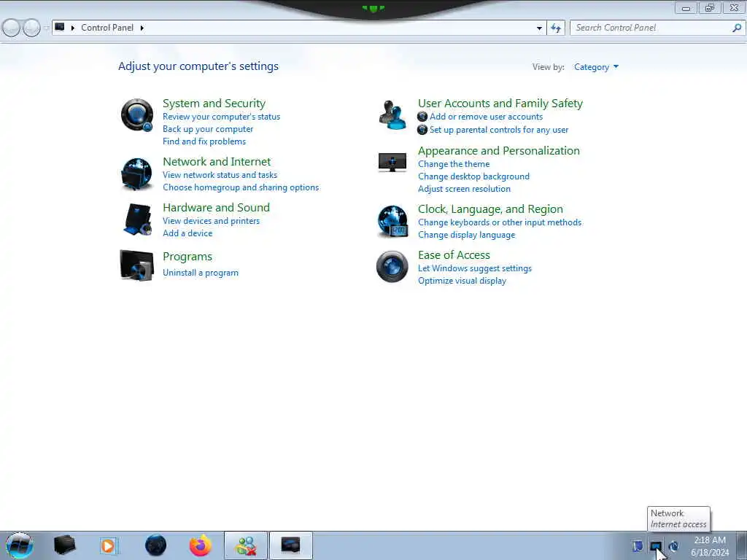Open the View by Category dropdown
Image resolution: width=747 pixels, height=560 pixels.
click(x=596, y=67)
